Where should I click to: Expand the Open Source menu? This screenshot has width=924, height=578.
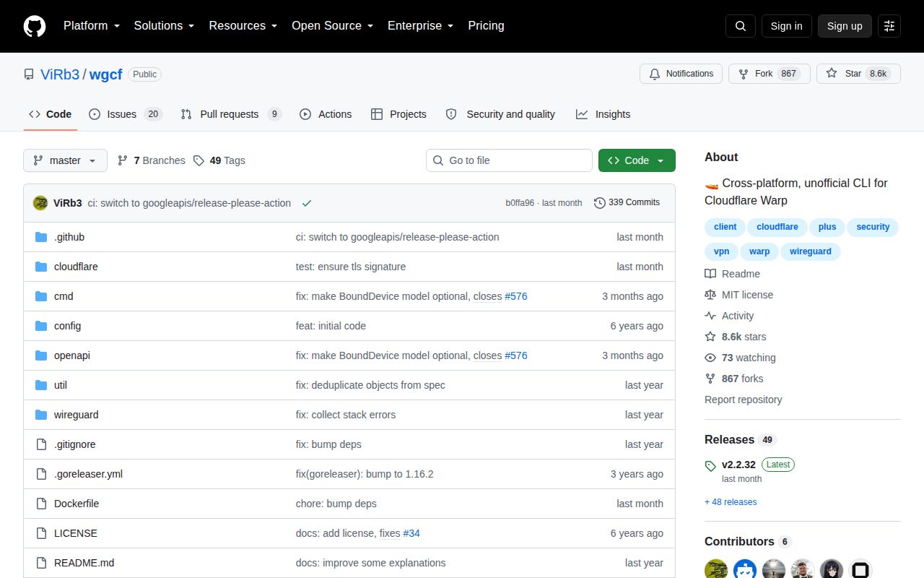(x=333, y=26)
